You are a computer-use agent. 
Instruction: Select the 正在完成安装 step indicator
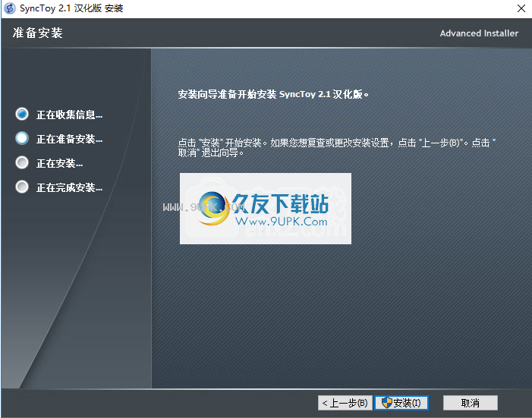pyautogui.click(x=22, y=187)
